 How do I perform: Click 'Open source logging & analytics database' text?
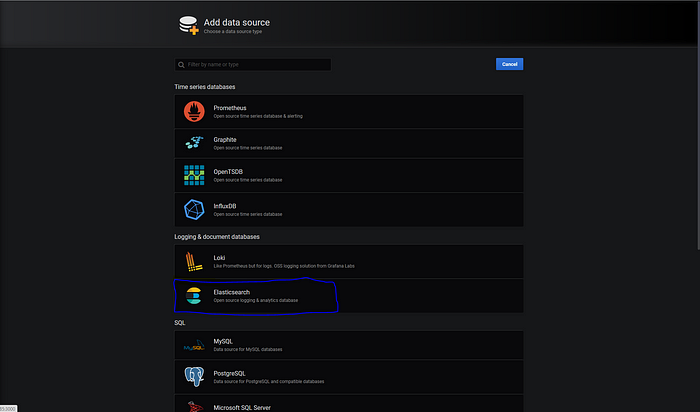pyautogui.click(x=256, y=300)
